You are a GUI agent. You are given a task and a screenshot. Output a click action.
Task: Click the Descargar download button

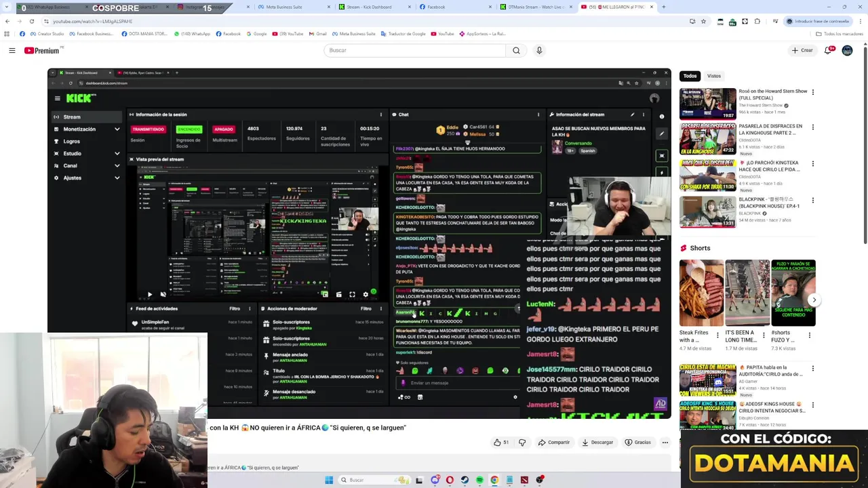597,443
